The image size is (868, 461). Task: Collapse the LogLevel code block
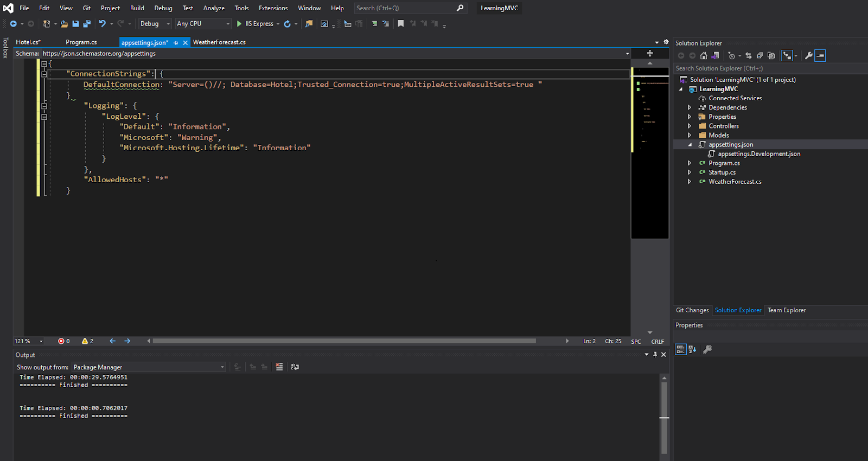pyautogui.click(x=44, y=117)
